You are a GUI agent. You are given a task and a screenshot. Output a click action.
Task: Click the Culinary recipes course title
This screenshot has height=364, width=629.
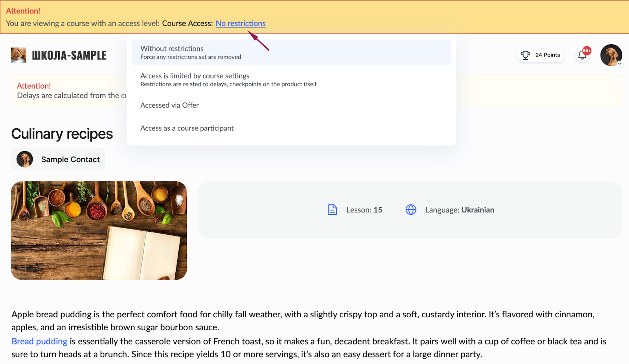click(x=62, y=134)
